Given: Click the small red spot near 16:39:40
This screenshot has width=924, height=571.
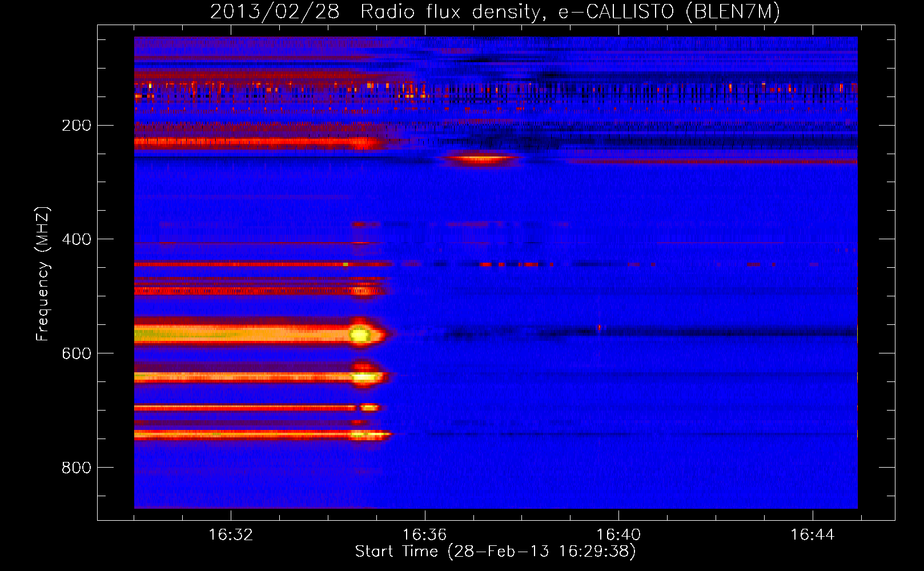Looking at the screenshot, I should point(599,328).
